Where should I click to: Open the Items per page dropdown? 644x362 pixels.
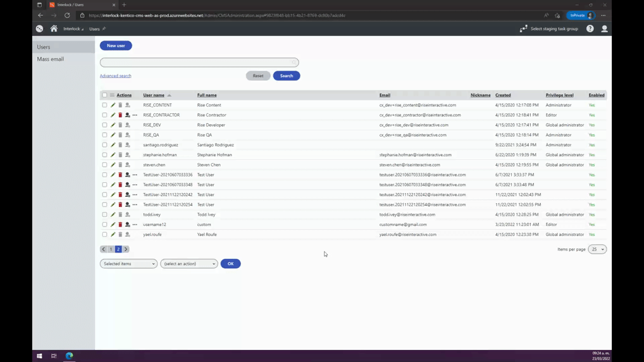coord(597,249)
